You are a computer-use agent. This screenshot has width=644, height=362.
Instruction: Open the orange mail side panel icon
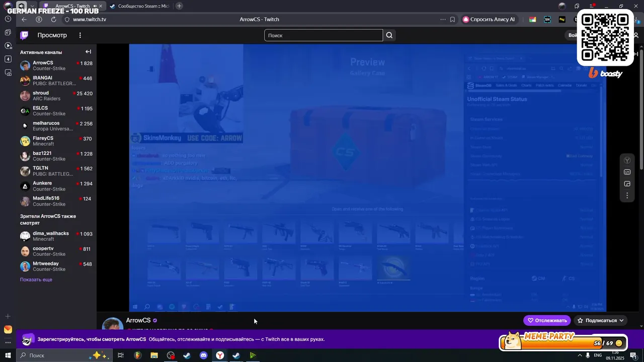tap(8, 330)
